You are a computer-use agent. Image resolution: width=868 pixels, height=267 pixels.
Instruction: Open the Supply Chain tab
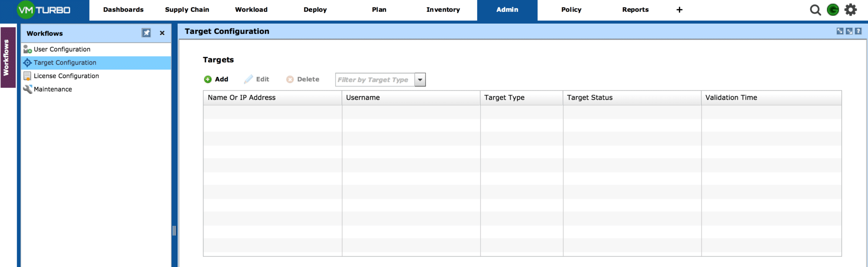pos(187,10)
